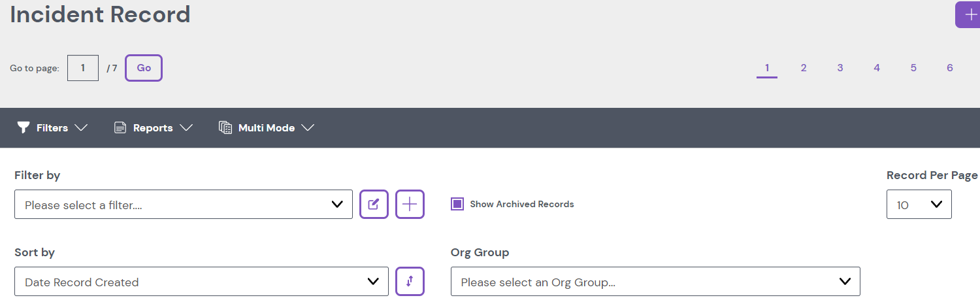The image size is (980, 300).
Task: Click the Reports document icon
Action: click(x=120, y=127)
